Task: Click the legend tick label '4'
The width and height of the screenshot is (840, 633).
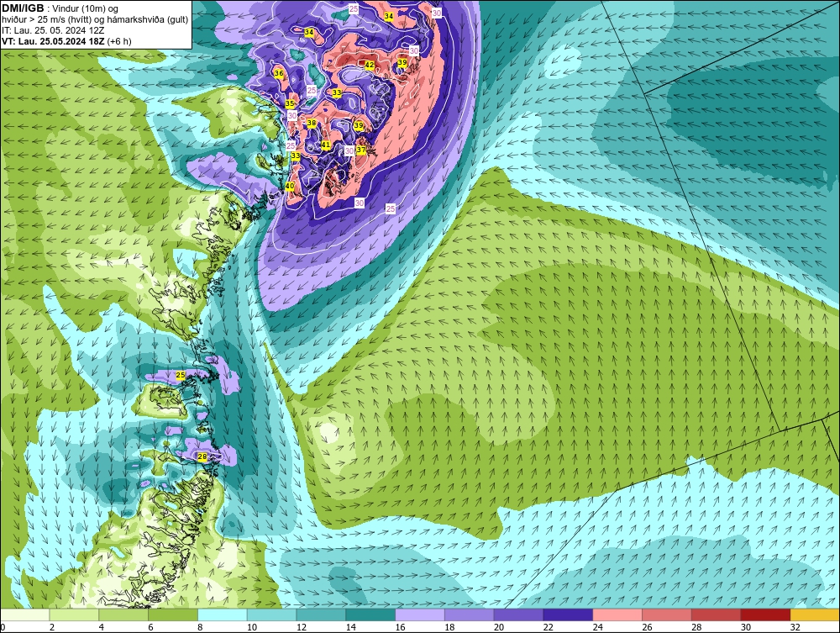Action: point(102,627)
